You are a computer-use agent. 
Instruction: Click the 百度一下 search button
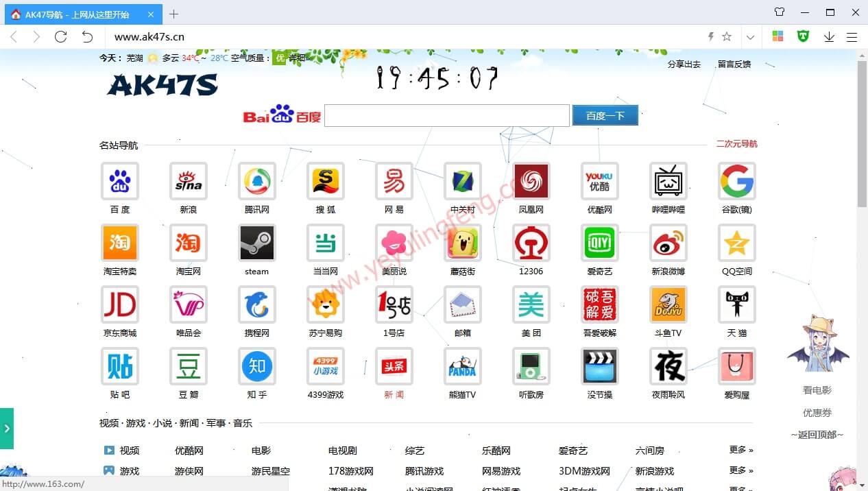605,115
